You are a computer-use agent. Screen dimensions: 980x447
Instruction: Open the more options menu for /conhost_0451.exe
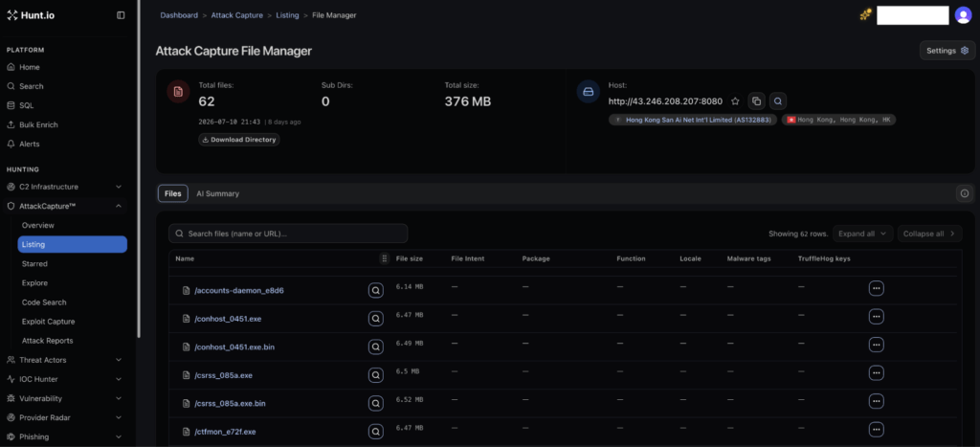(877, 317)
